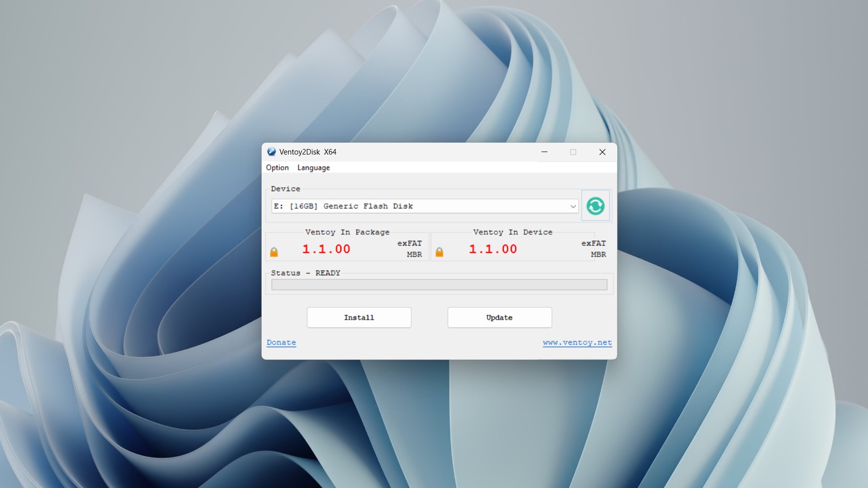This screenshot has height=488, width=868.
Task: Click the Update button
Action: pos(499,318)
